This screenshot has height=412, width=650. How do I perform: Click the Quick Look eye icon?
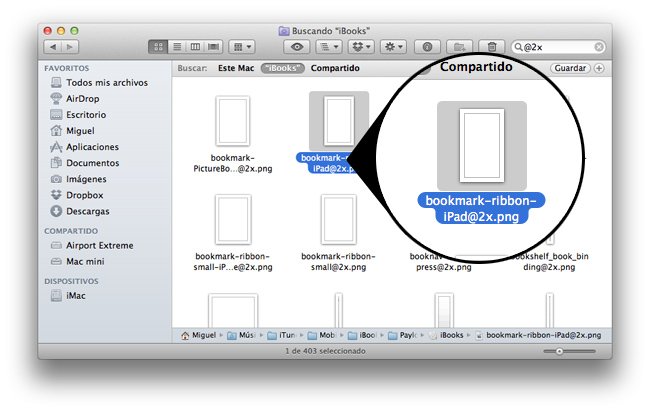point(297,47)
